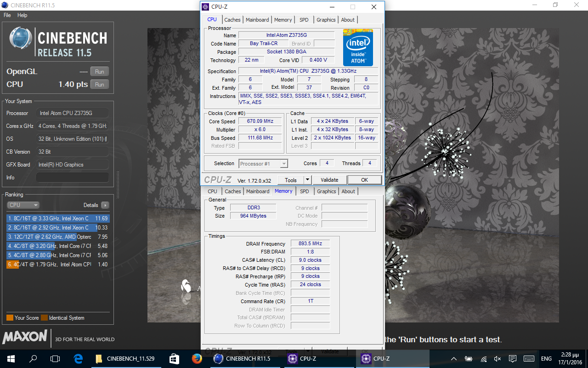Click Specification field in CPU-Z
Viewport: 588px width, 368px height.
coord(308,71)
